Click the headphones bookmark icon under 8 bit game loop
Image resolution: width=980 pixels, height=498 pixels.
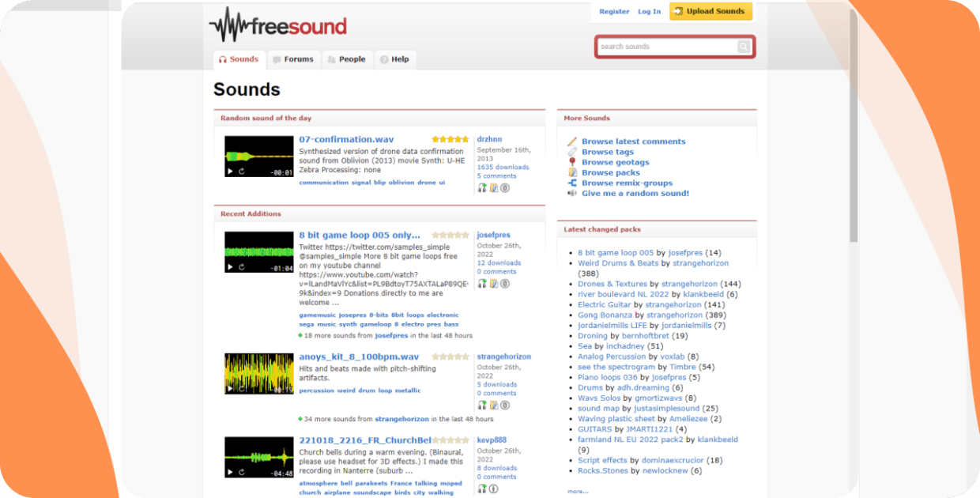click(x=482, y=282)
